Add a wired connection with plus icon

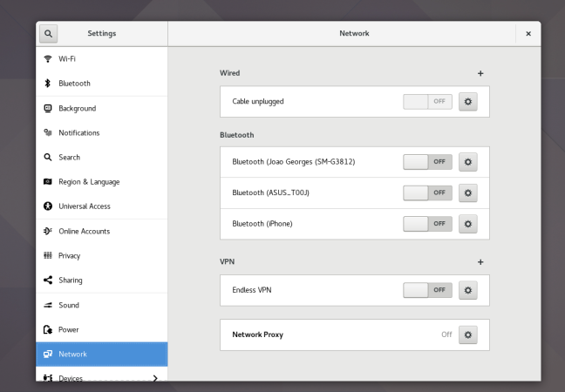480,73
